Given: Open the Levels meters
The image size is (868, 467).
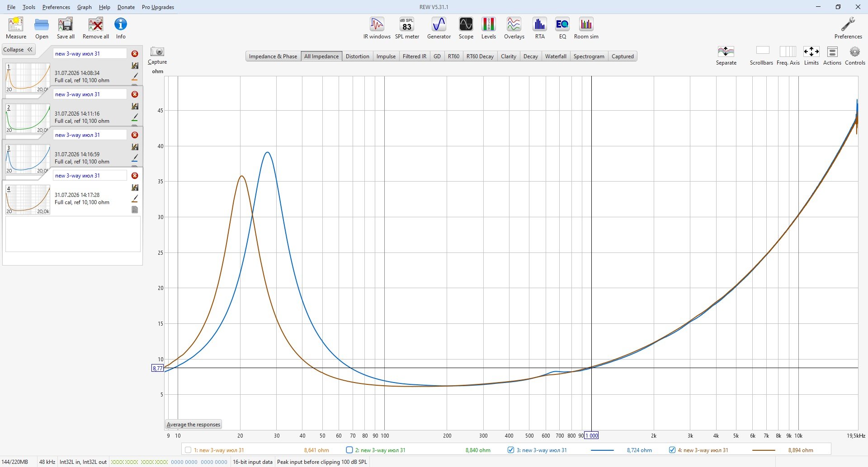Looking at the screenshot, I should [x=488, y=28].
